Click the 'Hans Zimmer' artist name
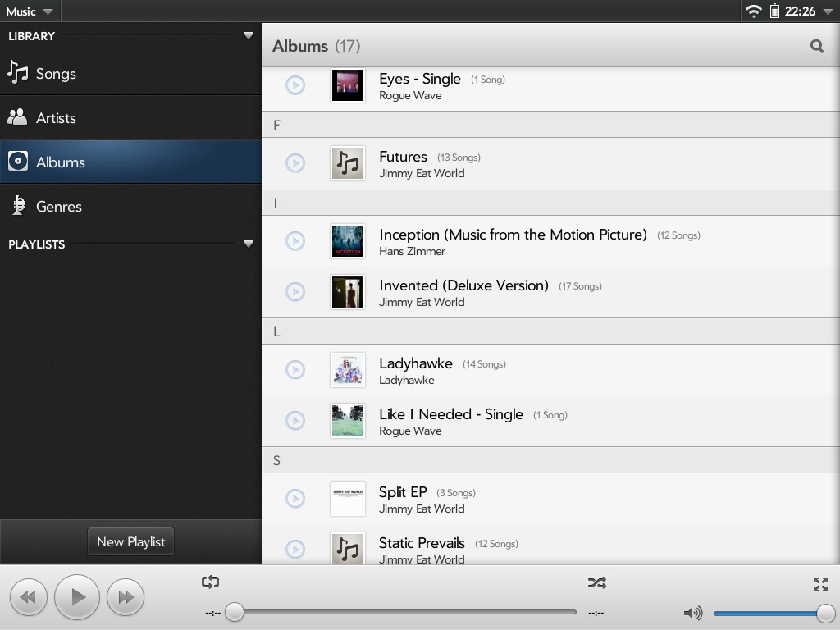840x630 pixels. point(412,251)
